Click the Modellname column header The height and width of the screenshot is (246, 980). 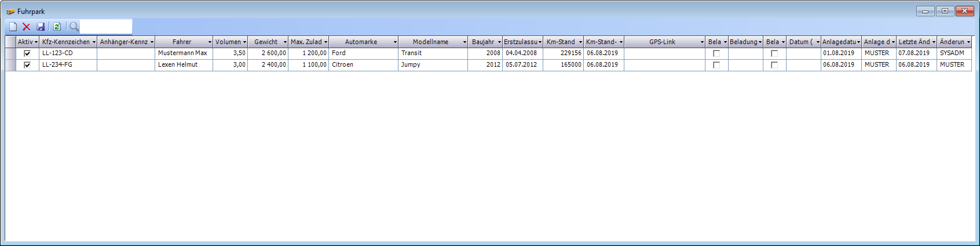(430, 42)
